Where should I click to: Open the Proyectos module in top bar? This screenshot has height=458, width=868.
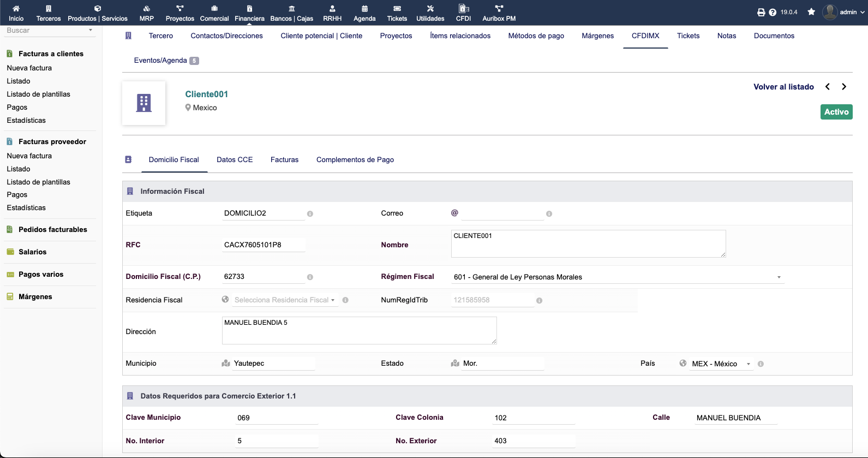tap(180, 13)
